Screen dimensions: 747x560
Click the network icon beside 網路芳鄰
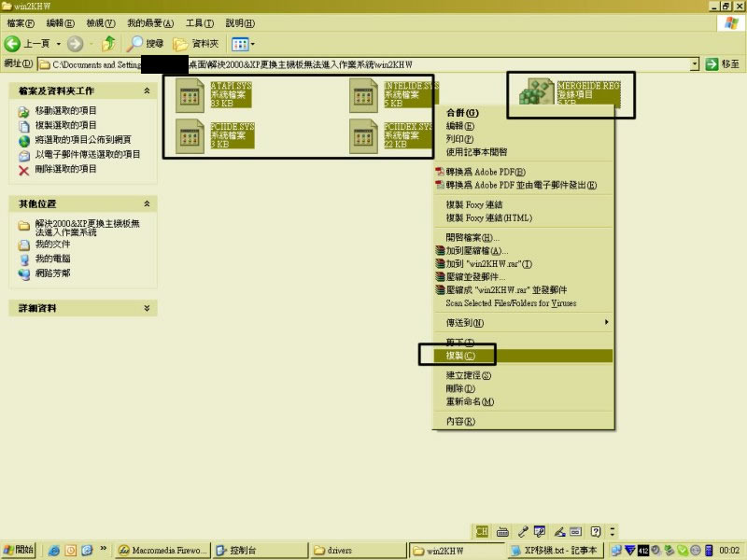[x=24, y=274]
